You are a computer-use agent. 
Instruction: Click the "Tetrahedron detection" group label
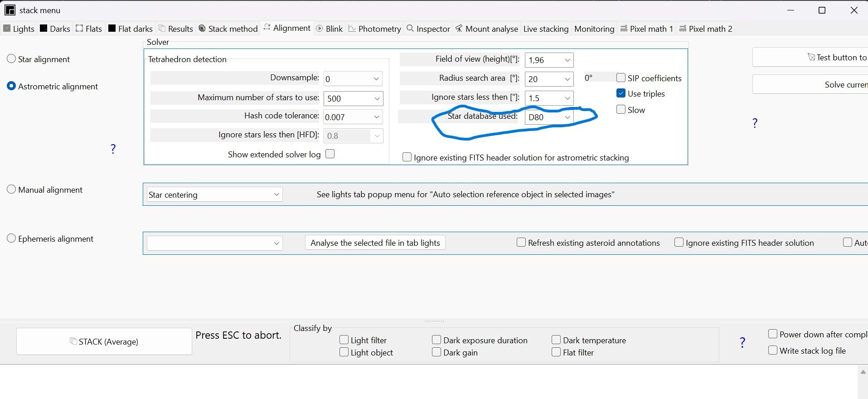[187, 59]
